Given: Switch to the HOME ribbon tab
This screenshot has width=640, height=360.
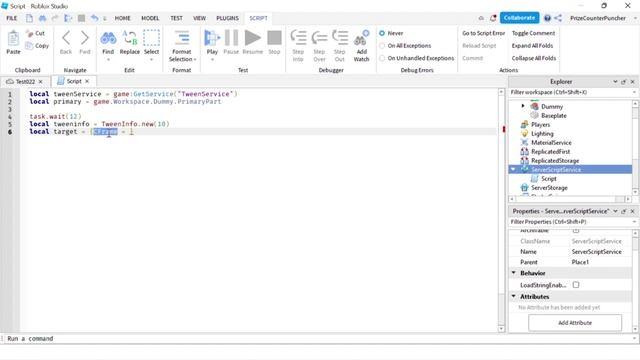Looking at the screenshot, I should 122,18.
